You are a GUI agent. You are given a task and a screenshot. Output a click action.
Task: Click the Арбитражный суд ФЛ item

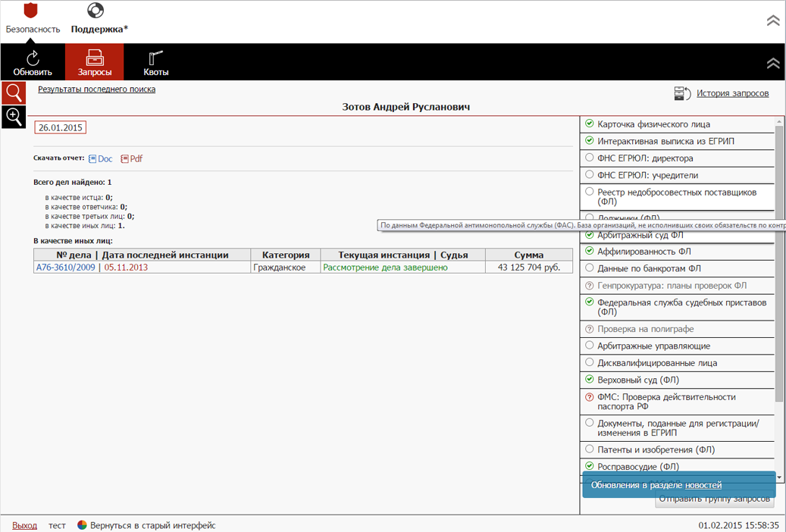tap(677, 235)
